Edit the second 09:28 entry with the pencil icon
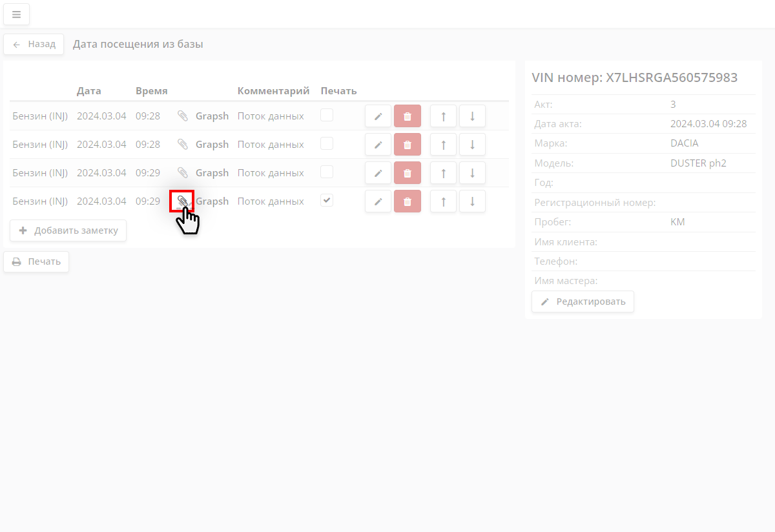775x532 pixels. pos(378,144)
